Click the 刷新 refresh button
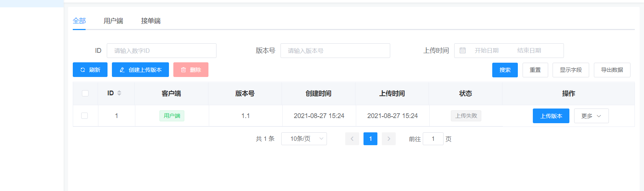The width and height of the screenshot is (644, 191). (x=90, y=70)
